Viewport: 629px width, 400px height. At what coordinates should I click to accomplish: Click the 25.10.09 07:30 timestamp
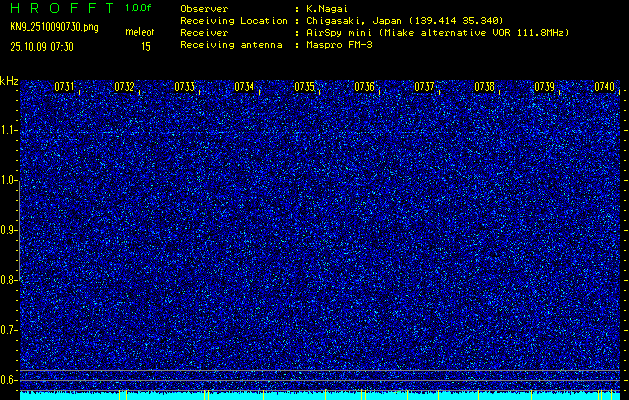[48, 45]
